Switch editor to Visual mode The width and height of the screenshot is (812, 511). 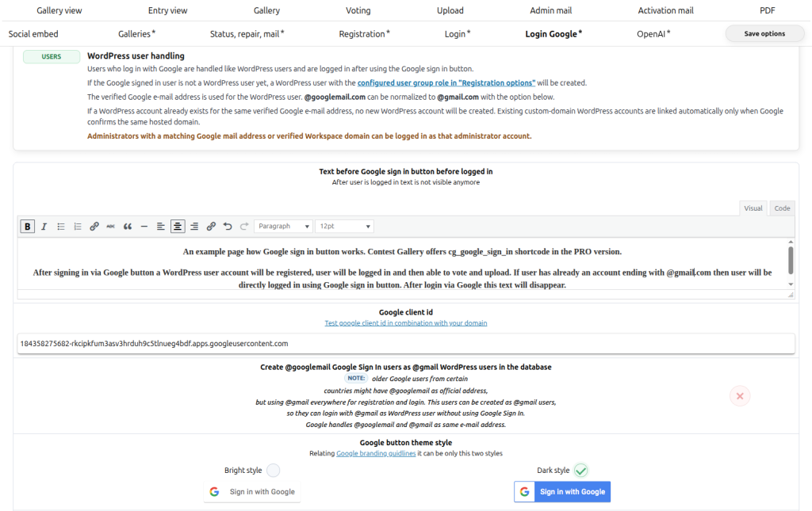coord(753,208)
